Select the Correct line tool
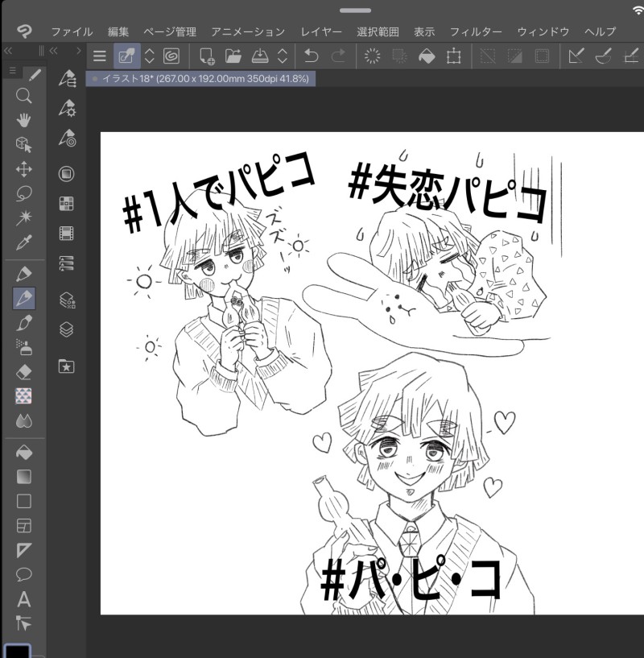Screen dimensions: 644x658 (x=24, y=623)
